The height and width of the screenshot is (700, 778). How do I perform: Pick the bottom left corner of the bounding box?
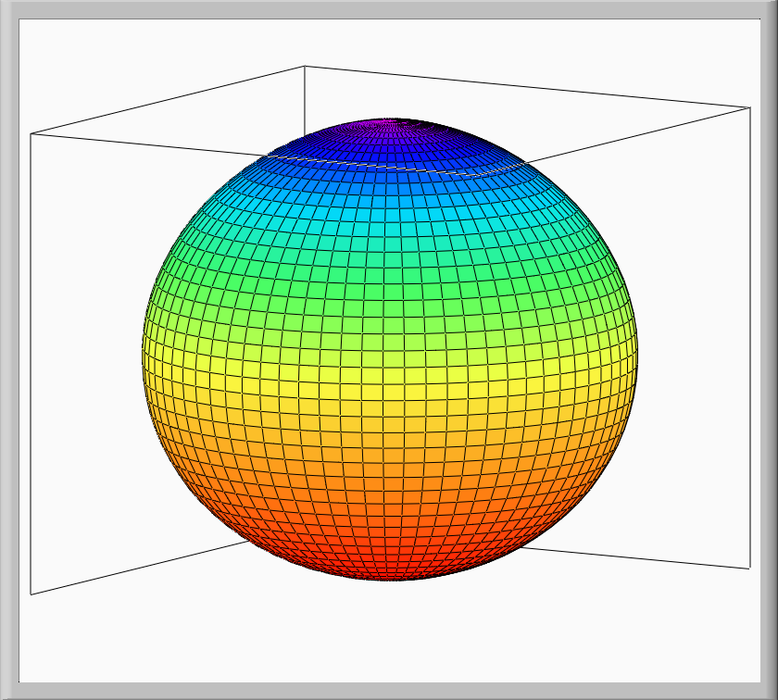[31, 594]
